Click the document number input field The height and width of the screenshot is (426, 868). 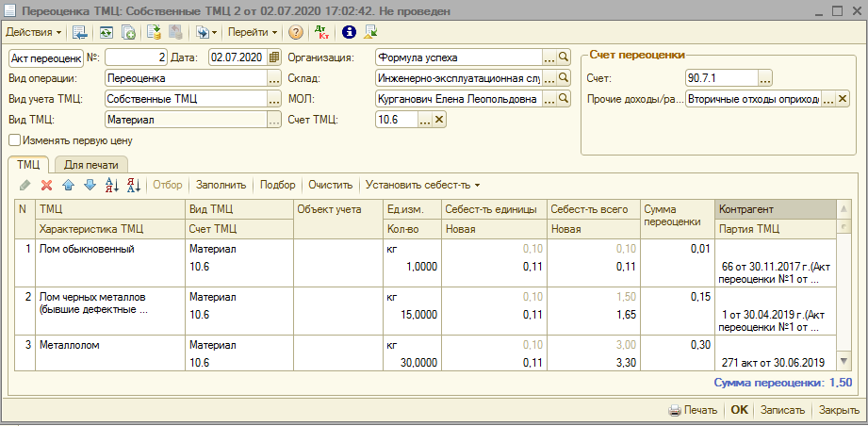tap(137, 57)
